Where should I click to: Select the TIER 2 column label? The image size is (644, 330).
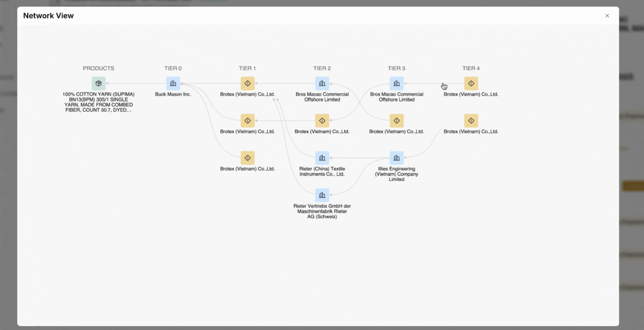(322, 68)
